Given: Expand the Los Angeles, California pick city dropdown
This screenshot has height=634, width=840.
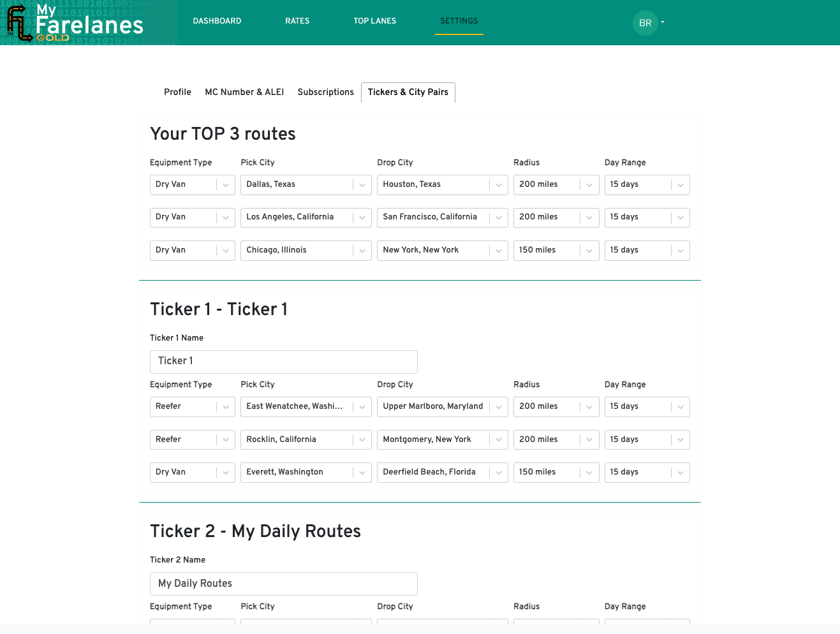Looking at the screenshot, I should 306,217.
